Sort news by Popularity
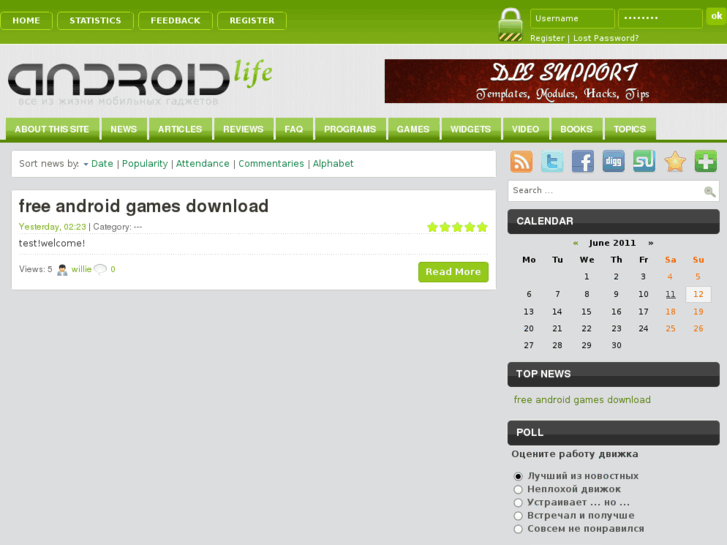The image size is (727, 545). click(145, 163)
